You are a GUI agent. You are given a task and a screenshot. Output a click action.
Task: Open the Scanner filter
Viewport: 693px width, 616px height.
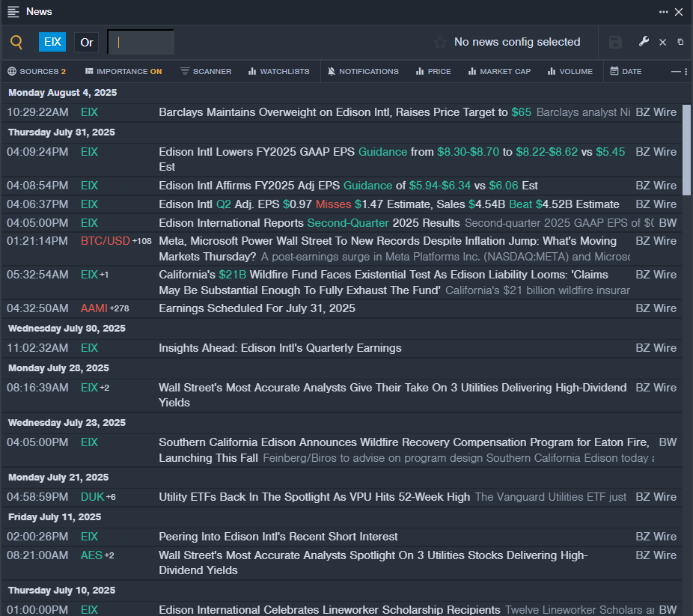click(x=206, y=71)
